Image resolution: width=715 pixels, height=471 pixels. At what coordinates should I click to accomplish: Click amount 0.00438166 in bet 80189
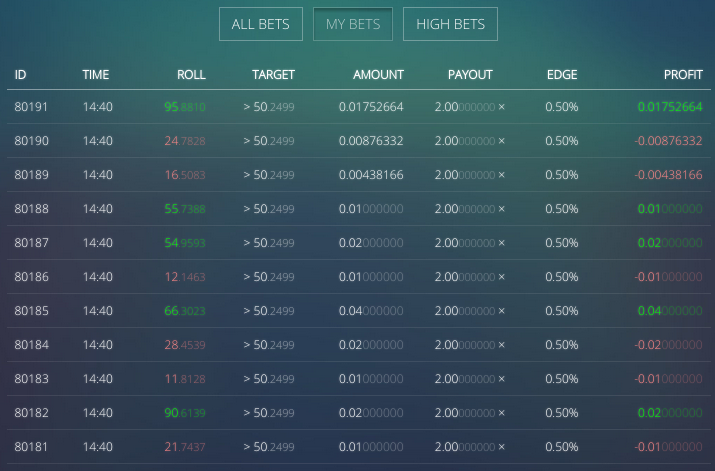[371, 175]
